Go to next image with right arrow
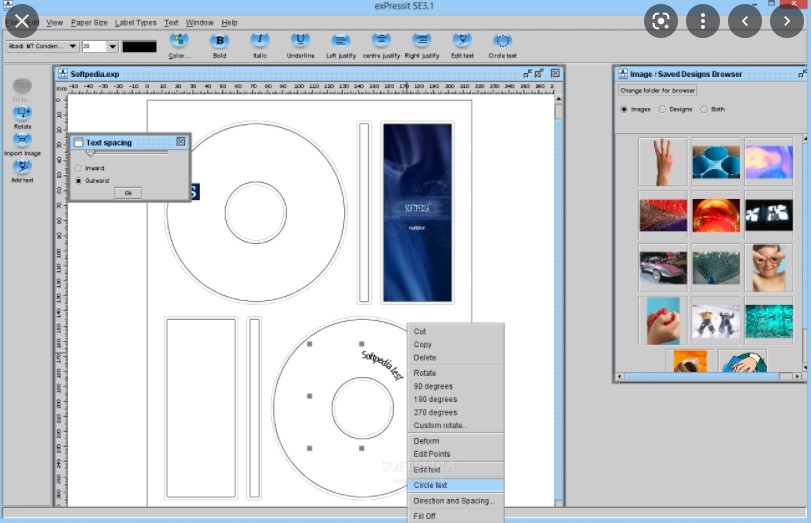Screen dimensions: 811x523 (787, 21)
